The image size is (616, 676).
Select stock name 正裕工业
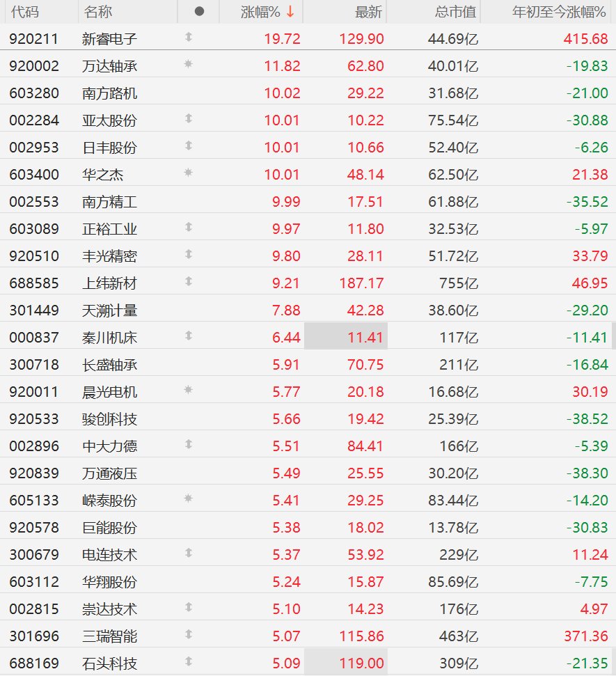tap(109, 229)
